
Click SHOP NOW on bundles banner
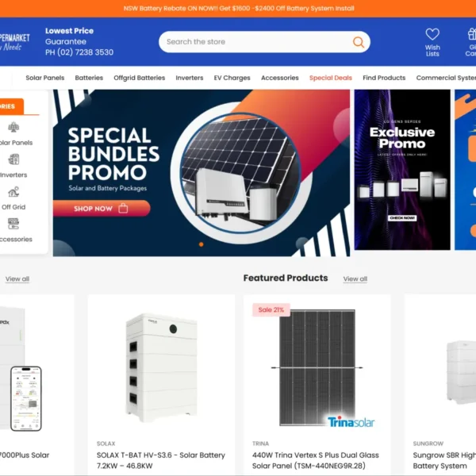[102, 209]
